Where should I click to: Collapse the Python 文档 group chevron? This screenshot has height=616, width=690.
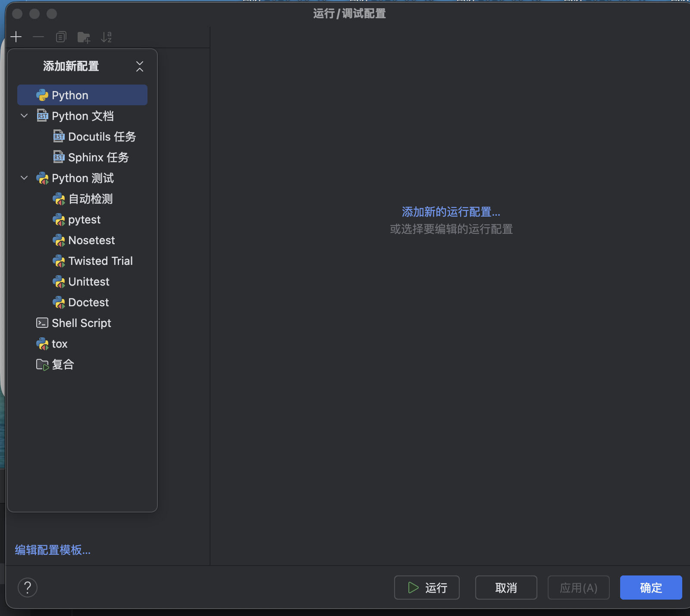(x=24, y=116)
